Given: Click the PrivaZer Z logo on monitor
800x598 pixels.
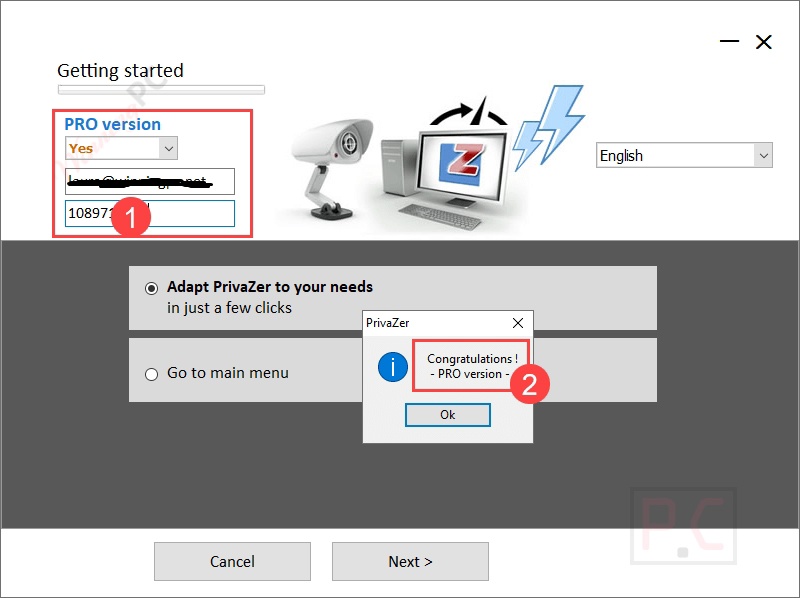Looking at the screenshot, I should click(x=462, y=163).
